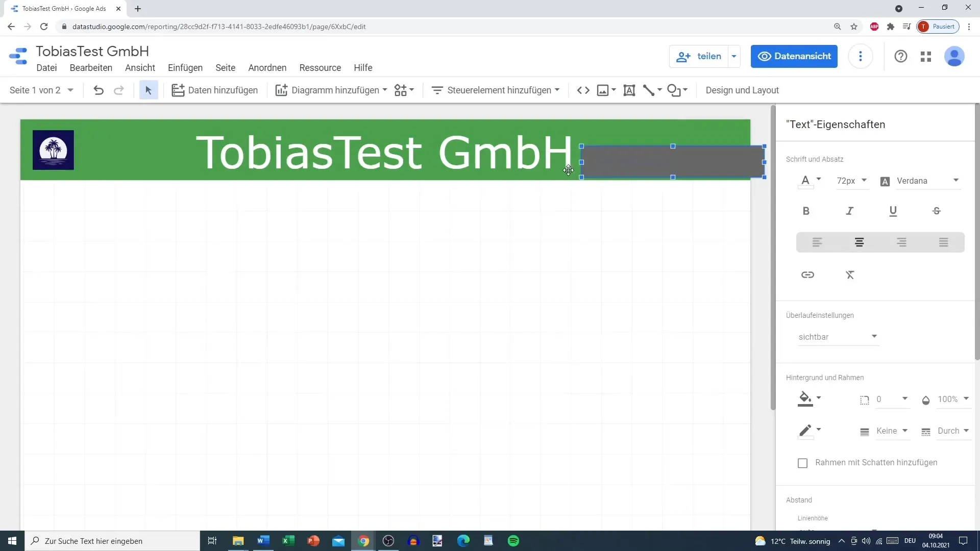Open the Ansicht menu
Screen dimensions: 980x551
tap(140, 68)
